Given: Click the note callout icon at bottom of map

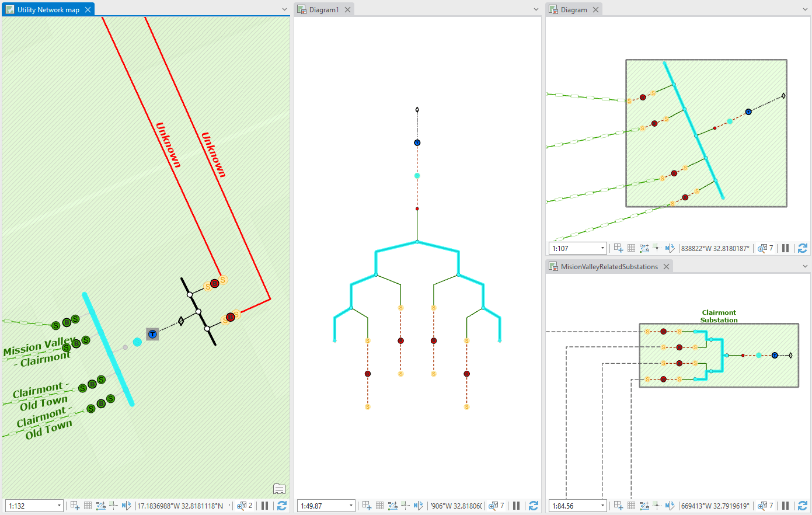Looking at the screenshot, I should tap(279, 489).
